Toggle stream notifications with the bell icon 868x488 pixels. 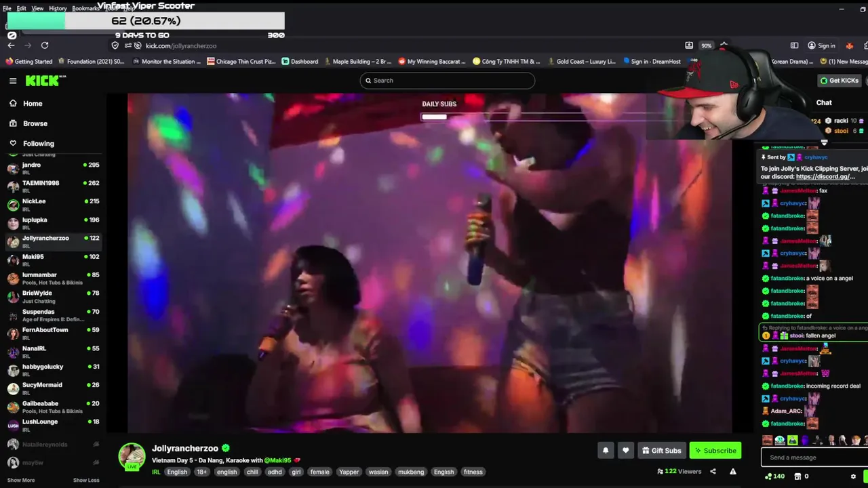point(606,450)
